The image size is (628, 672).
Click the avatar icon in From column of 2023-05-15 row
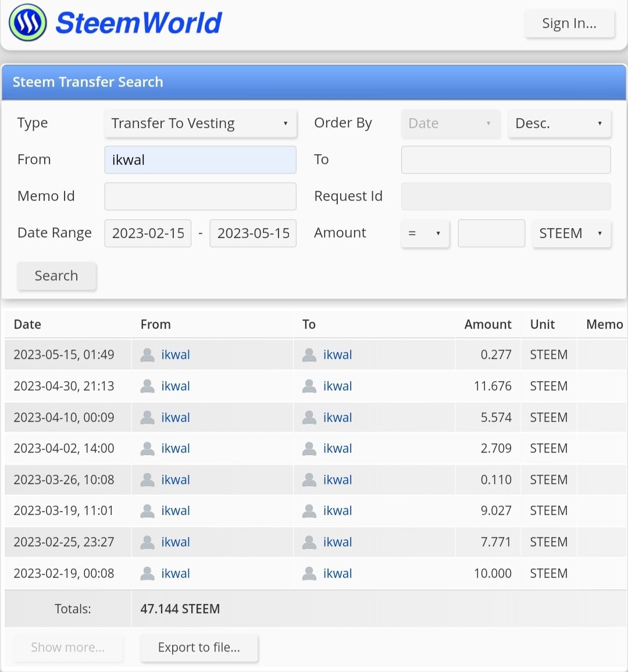pos(147,355)
